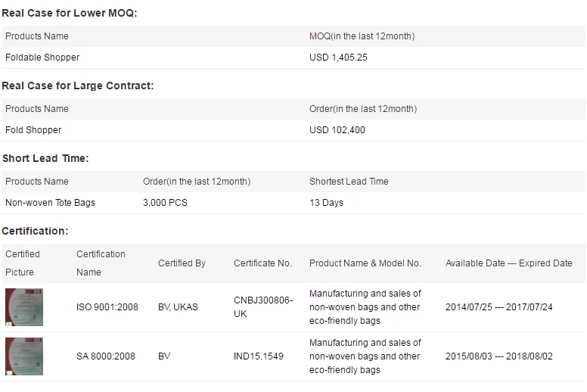This screenshot has width=587, height=392.
Task: Click the USD 102,400 order value
Action: tap(337, 130)
